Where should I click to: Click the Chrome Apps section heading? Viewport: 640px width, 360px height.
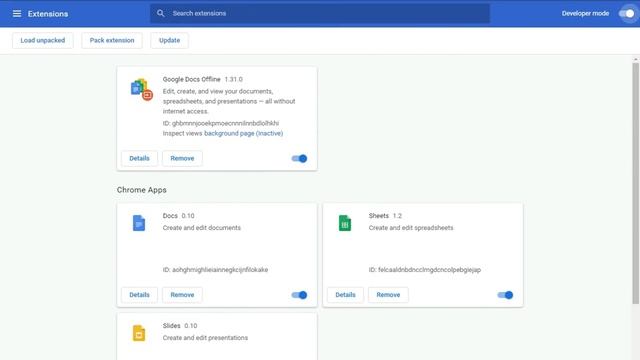(x=142, y=190)
